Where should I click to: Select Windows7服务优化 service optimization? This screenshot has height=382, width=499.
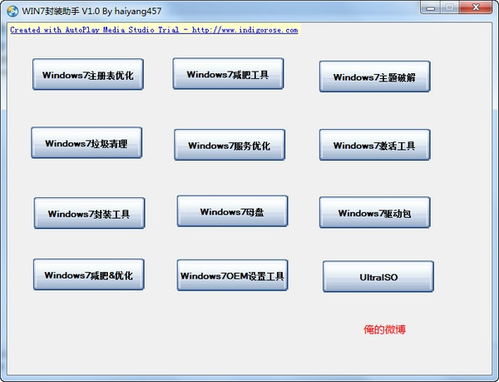(230, 145)
